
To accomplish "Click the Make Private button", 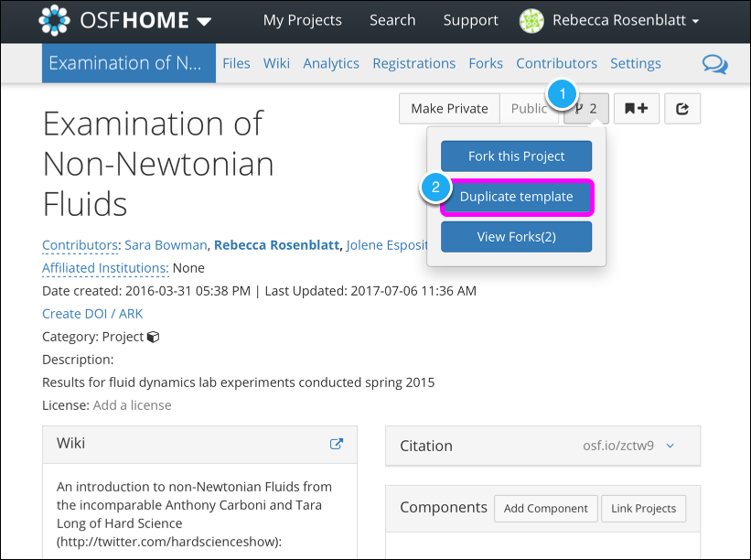I will coord(449,109).
